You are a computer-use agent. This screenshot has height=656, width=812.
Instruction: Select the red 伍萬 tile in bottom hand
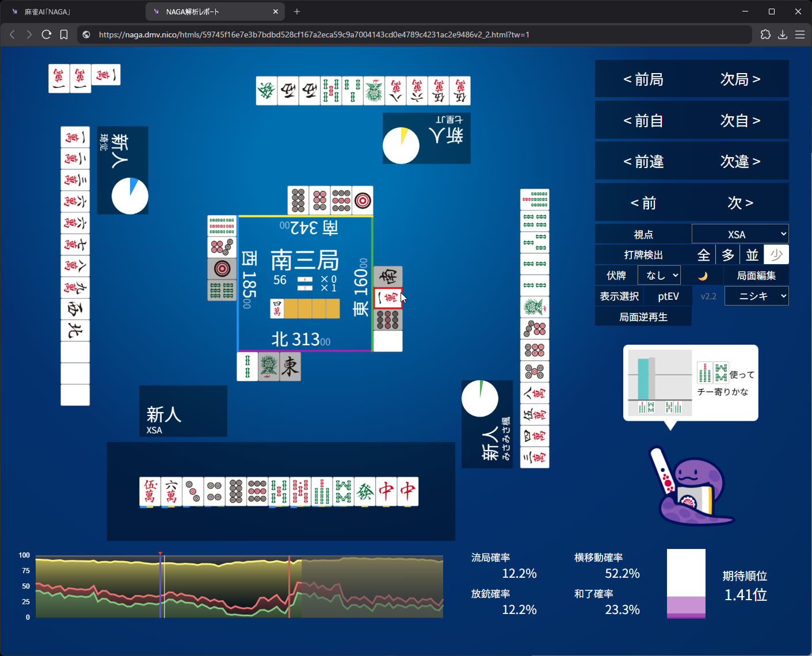150,491
